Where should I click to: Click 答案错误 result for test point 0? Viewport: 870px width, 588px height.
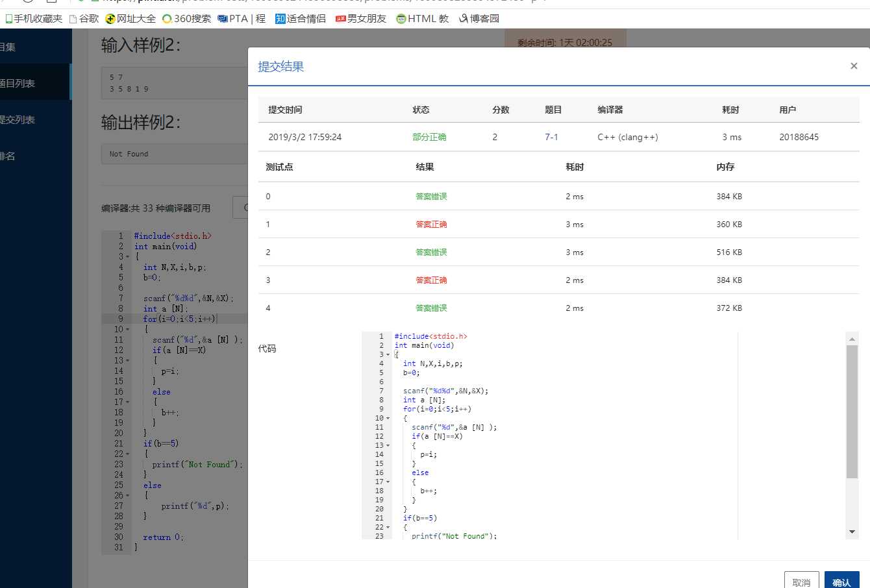pyautogui.click(x=431, y=196)
